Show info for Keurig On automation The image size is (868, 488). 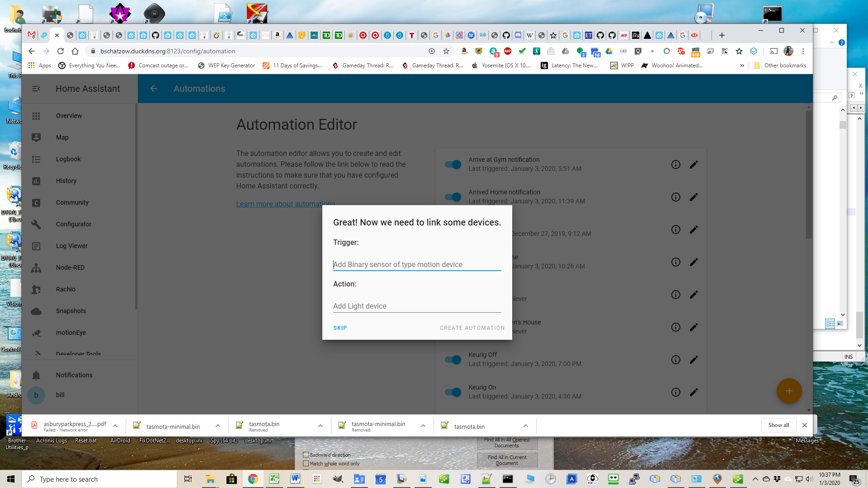(675, 392)
